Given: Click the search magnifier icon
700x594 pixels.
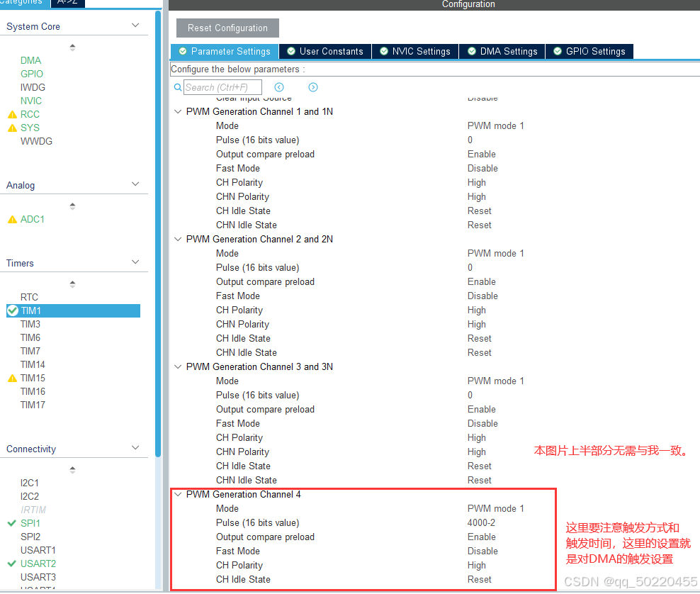Looking at the screenshot, I should point(177,87).
